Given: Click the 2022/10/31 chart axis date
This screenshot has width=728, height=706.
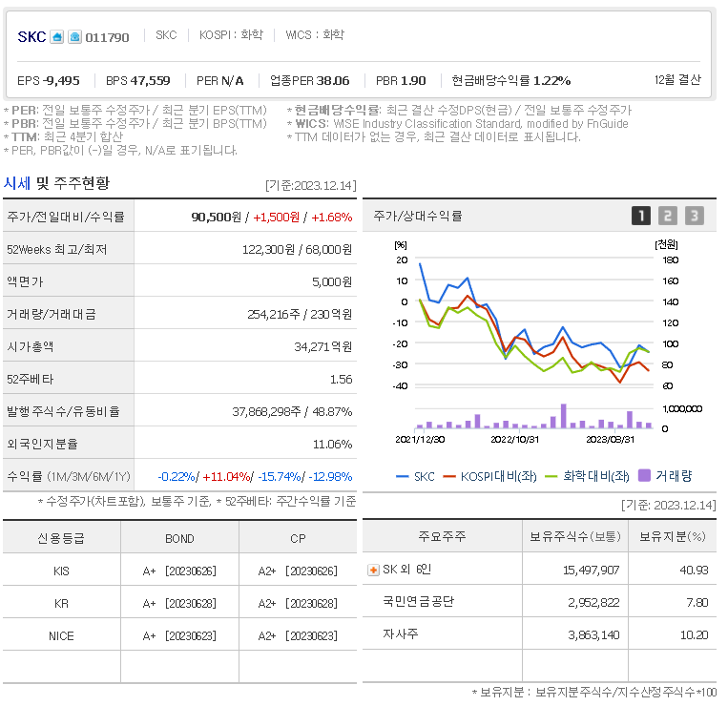Looking at the screenshot, I should (x=515, y=440).
